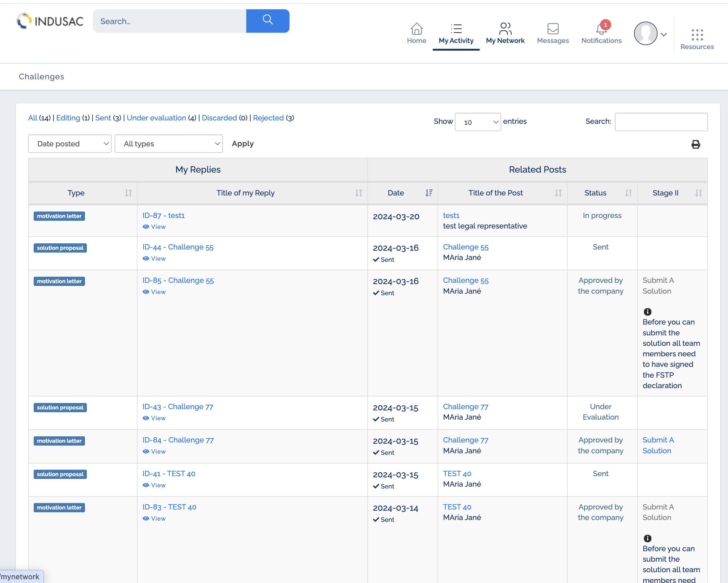Screen dimensions: 728x583
Task: Click the print table icon
Action: click(x=696, y=145)
